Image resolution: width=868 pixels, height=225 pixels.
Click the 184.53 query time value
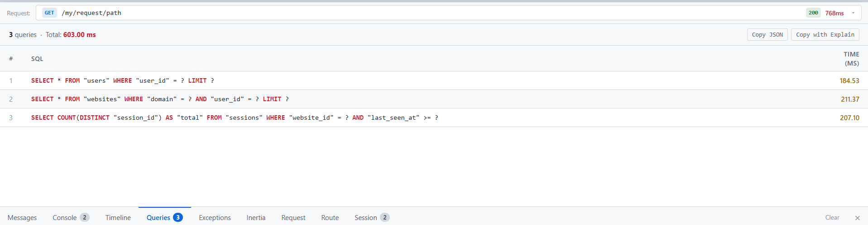849,81
